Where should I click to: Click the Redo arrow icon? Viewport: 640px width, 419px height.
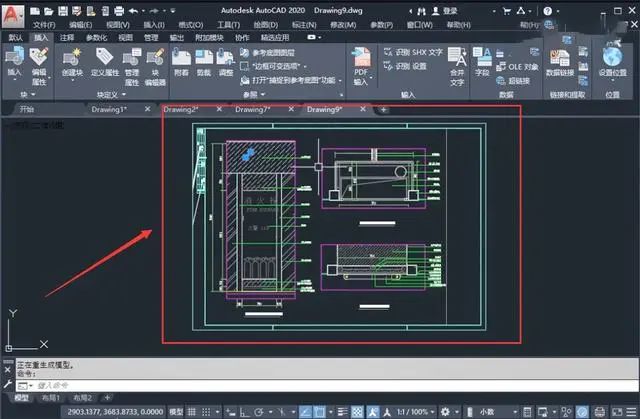[154, 11]
